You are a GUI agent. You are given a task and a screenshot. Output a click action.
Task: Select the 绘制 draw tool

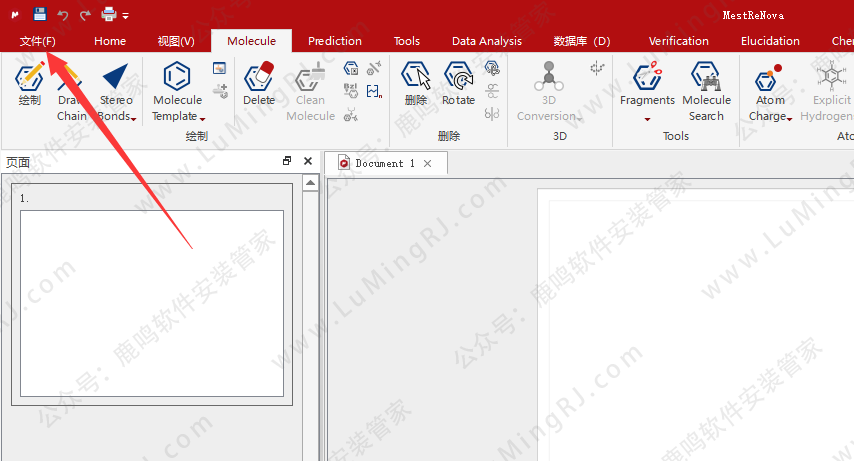[29, 84]
